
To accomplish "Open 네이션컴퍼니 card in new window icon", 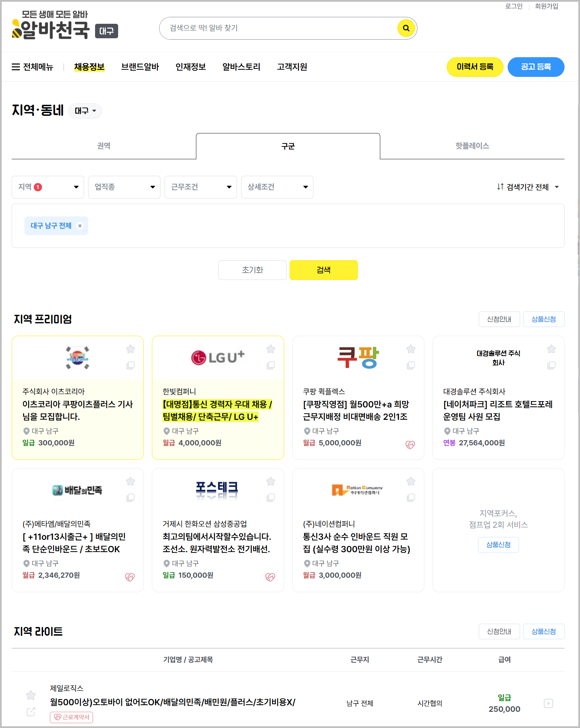I will click(411, 497).
